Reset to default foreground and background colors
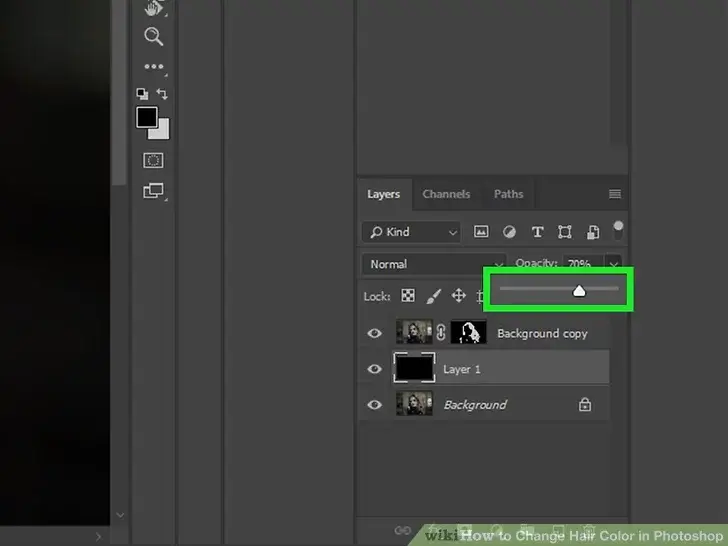 [x=142, y=94]
